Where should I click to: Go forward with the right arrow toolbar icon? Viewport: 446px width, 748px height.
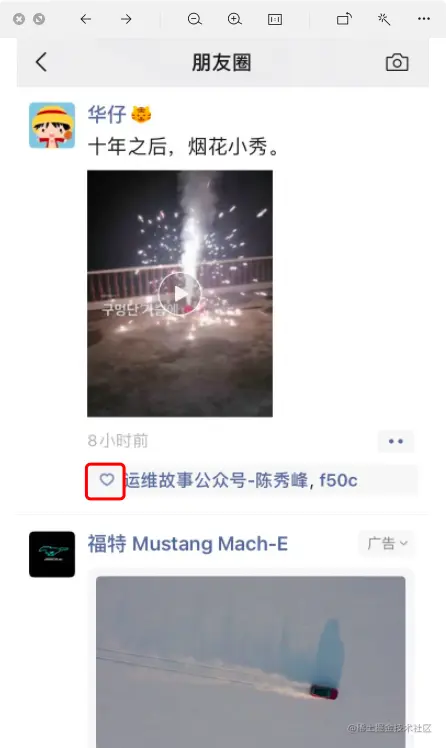[126, 19]
